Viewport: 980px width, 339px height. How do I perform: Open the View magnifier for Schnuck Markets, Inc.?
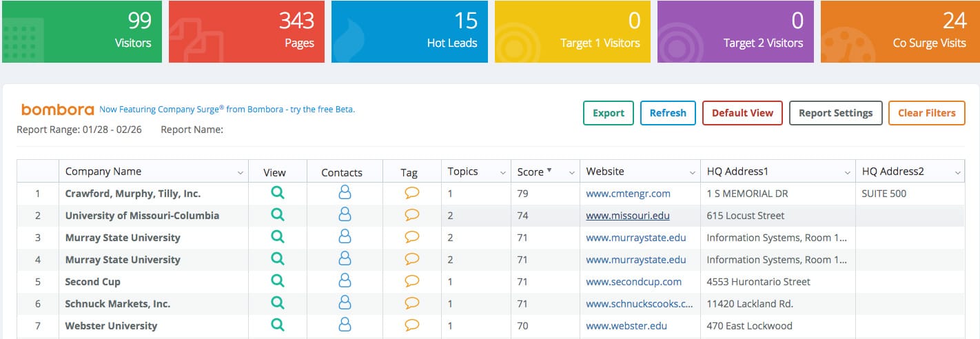pyautogui.click(x=277, y=303)
